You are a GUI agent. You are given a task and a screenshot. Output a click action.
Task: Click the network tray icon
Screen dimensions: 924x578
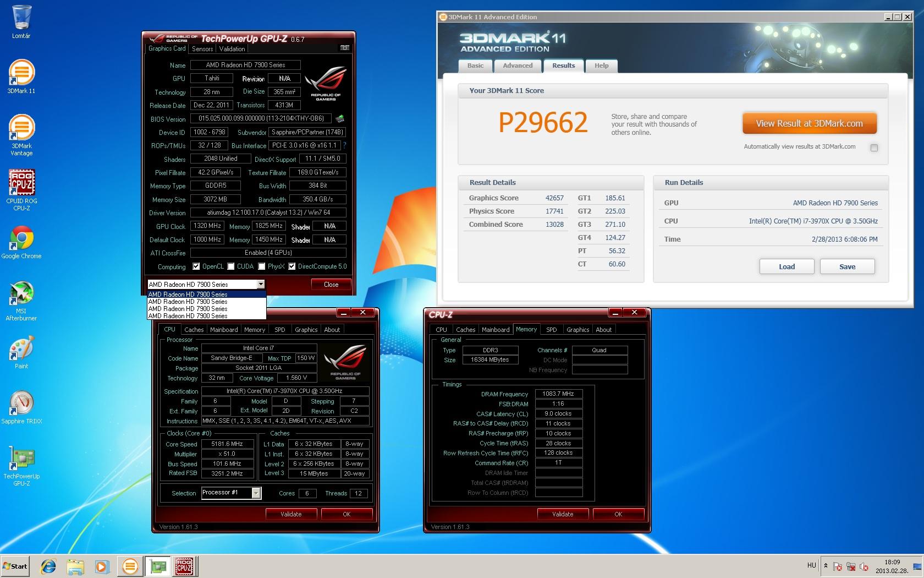coord(850,566)
